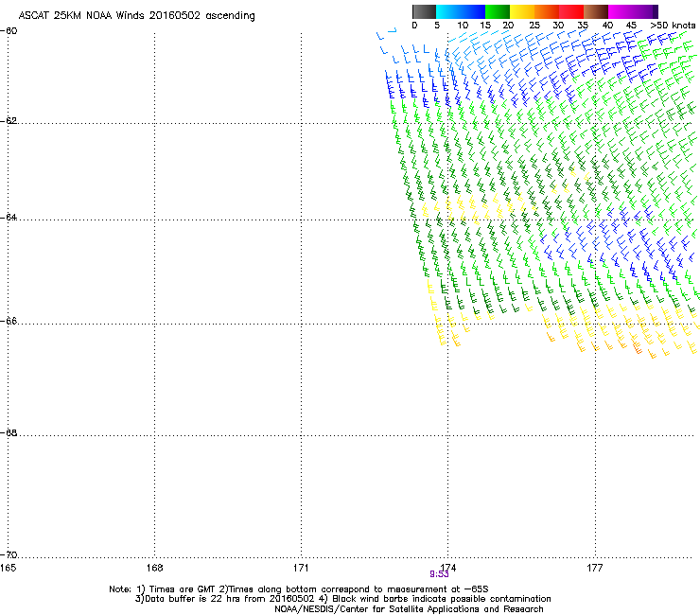Click the latitude label -60
Screen dimensions: 700x615
(9, 31)
